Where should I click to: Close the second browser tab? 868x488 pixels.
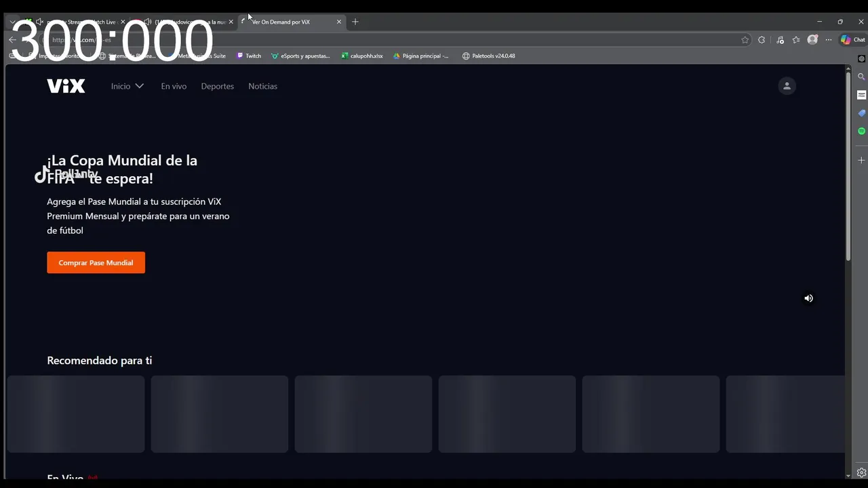(231, 22)
